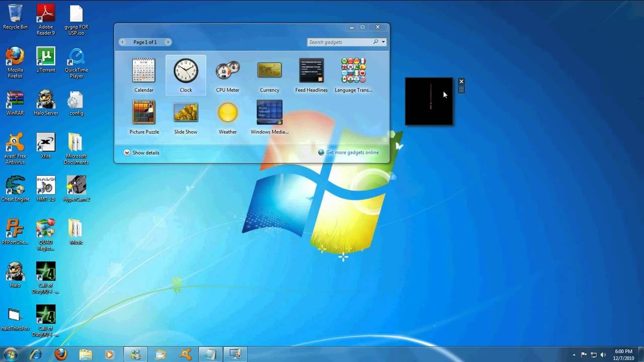644x362 pixels.
Task: Open the volume control tray icon
Action: tap(603, 354)
